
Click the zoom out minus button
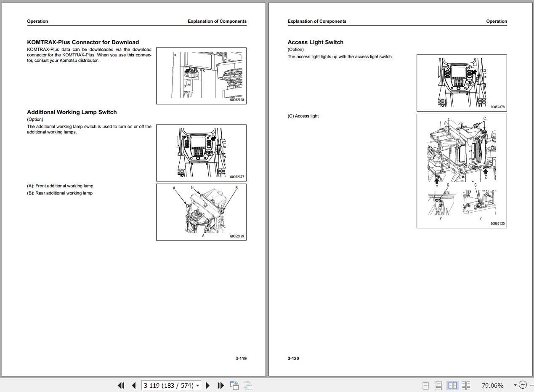point(523,385)
